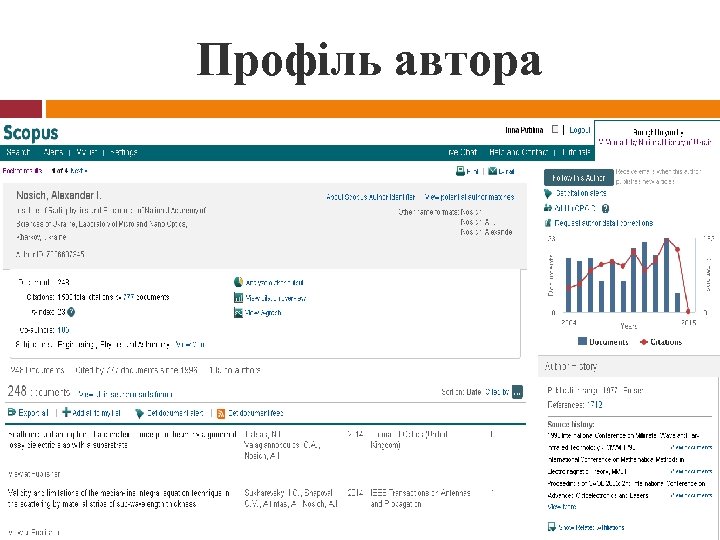Click the Citations red legend marker
The height and width of the screenshot is (540, 720).
pyautogui.click(x=644, y=342)
